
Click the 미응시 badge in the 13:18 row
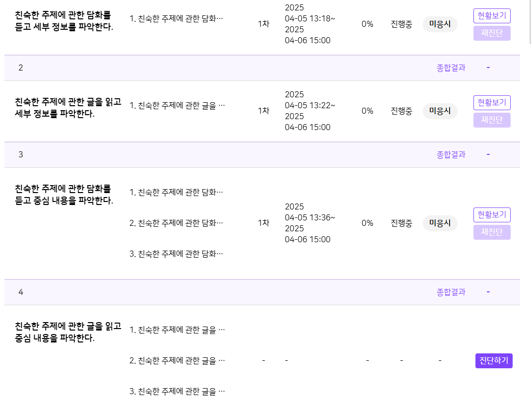(x=440, y=24)
